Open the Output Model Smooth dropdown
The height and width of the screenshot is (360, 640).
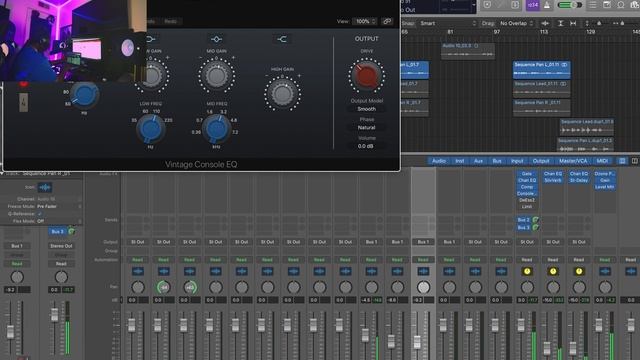tap(366, 109)
